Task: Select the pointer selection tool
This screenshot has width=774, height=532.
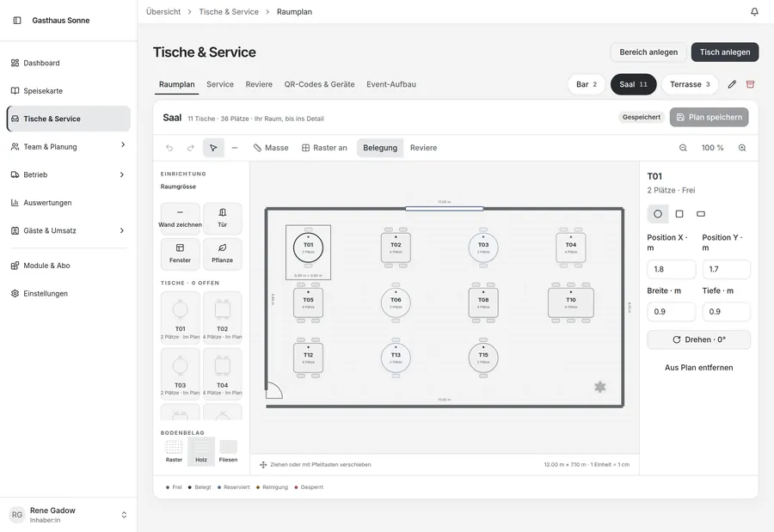Action: [x=213, y=148]
